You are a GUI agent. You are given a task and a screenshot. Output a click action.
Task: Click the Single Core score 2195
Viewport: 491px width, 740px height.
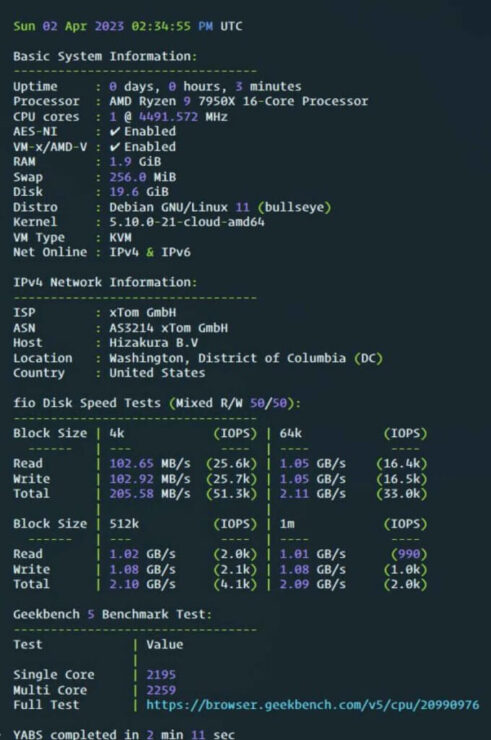[x=161, y=675]
